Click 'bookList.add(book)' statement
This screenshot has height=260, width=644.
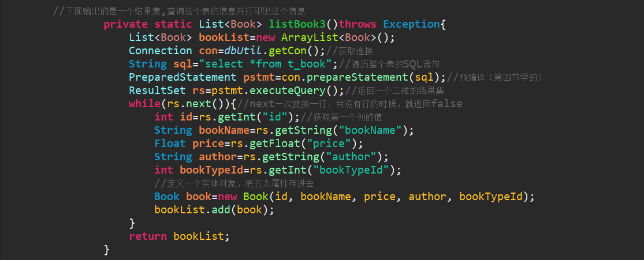[x=214, y=209]
